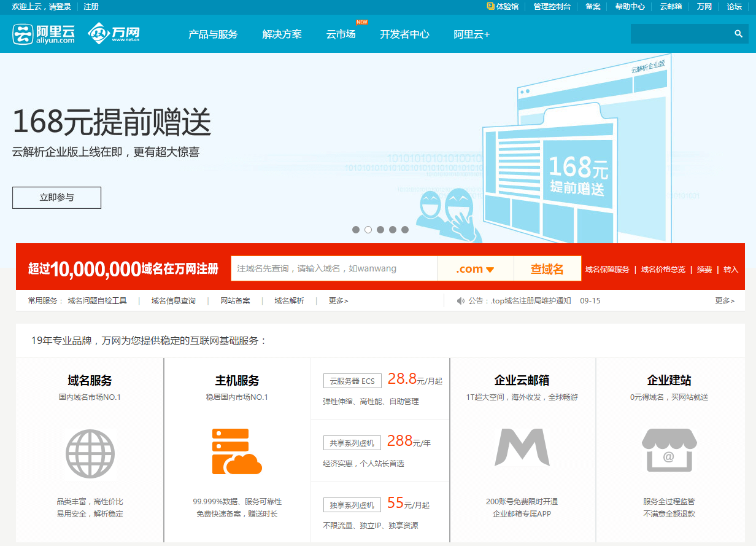
Task: Click the 55元/月起 price
Action: (x=409, y=504)
